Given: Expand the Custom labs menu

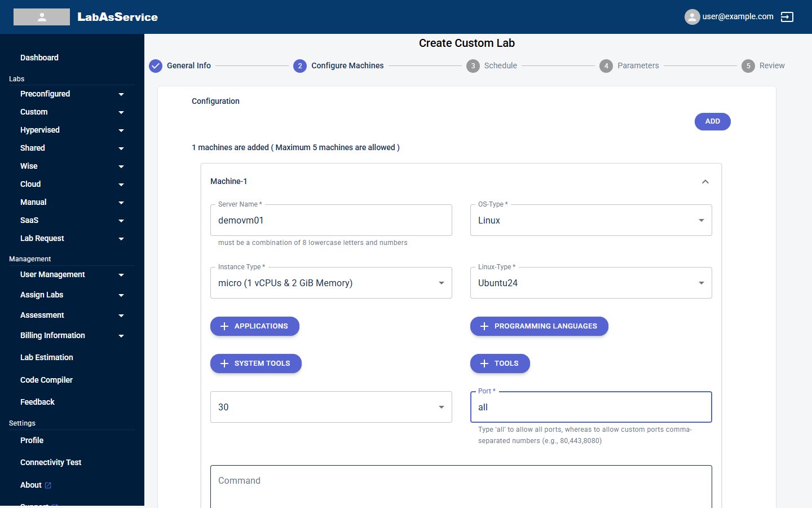Looking at the screenshot, I should coord(72,112).
